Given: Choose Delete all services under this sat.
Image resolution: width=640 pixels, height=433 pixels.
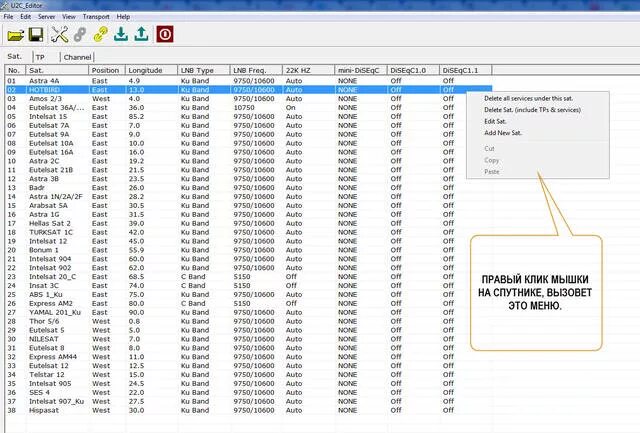Looking at the screenshot, I should 529,98.
